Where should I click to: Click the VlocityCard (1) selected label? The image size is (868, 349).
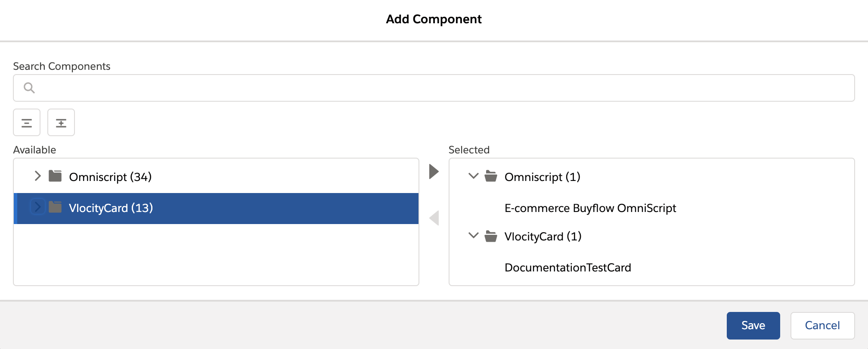tap(543, 237)
